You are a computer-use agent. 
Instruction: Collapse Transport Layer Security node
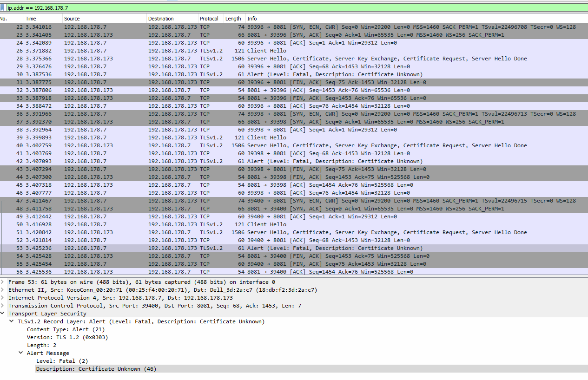click(x=3, y=314)
